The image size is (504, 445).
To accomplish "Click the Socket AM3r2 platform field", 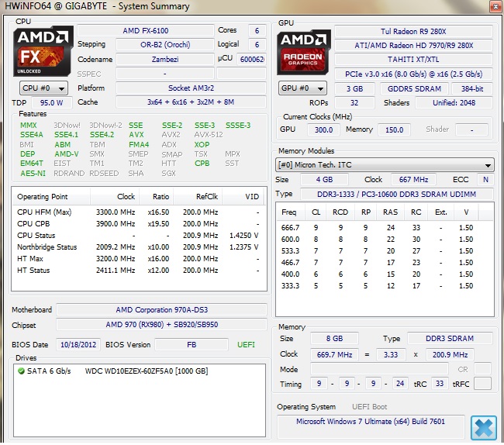I will (x=191, y=88).
